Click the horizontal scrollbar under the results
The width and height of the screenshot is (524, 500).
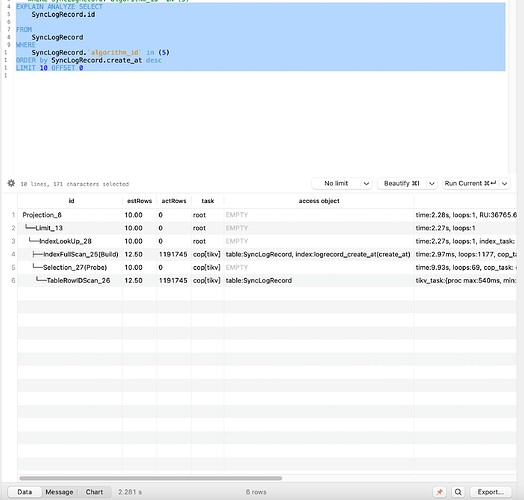[150, 478]
